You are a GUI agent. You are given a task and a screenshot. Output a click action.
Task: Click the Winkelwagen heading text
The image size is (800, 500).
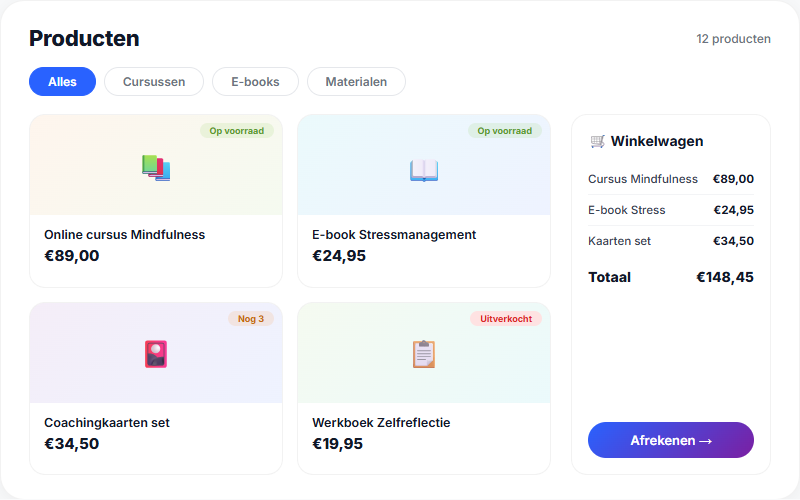[657, 141]
